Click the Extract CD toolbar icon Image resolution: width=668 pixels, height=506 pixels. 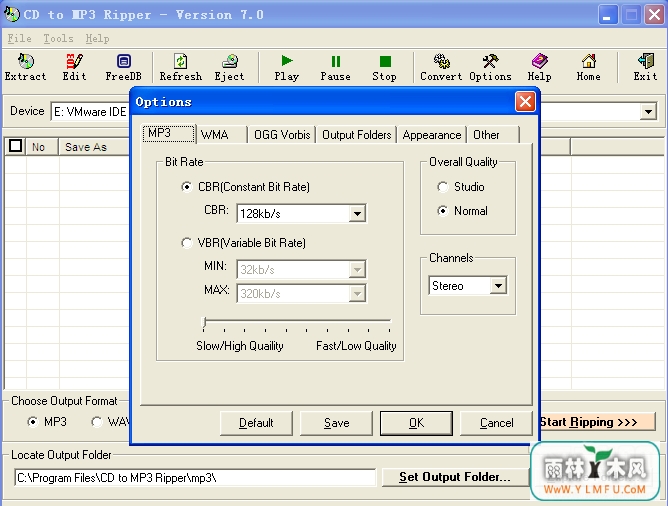point(26,67)
